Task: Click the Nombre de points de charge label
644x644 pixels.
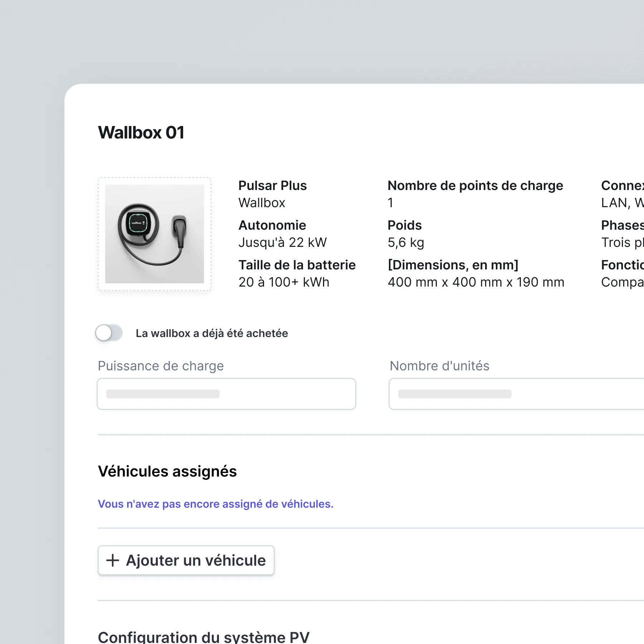Action: point(475,186)
